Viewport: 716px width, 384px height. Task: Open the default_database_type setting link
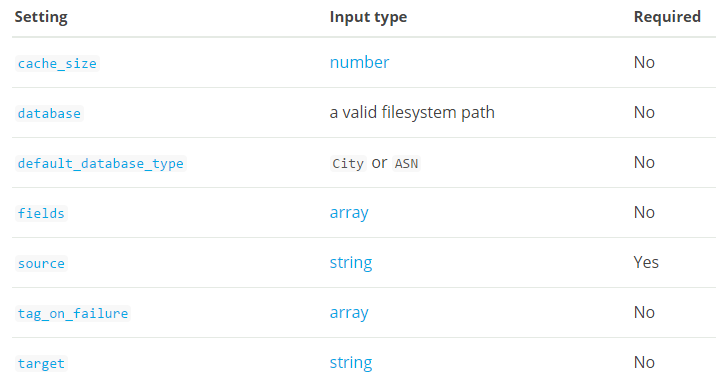[x=100, y=163]
